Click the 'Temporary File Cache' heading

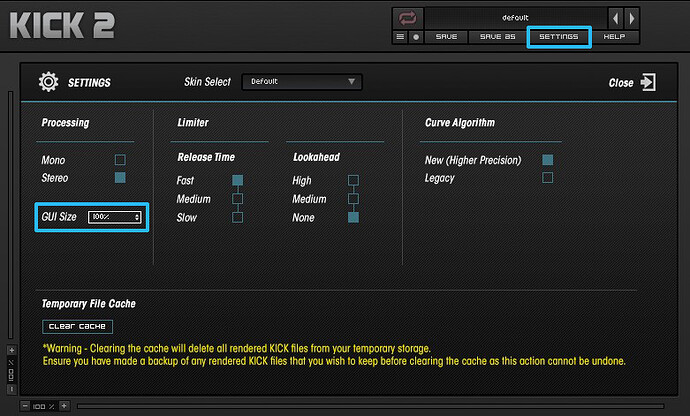(88, 304)
